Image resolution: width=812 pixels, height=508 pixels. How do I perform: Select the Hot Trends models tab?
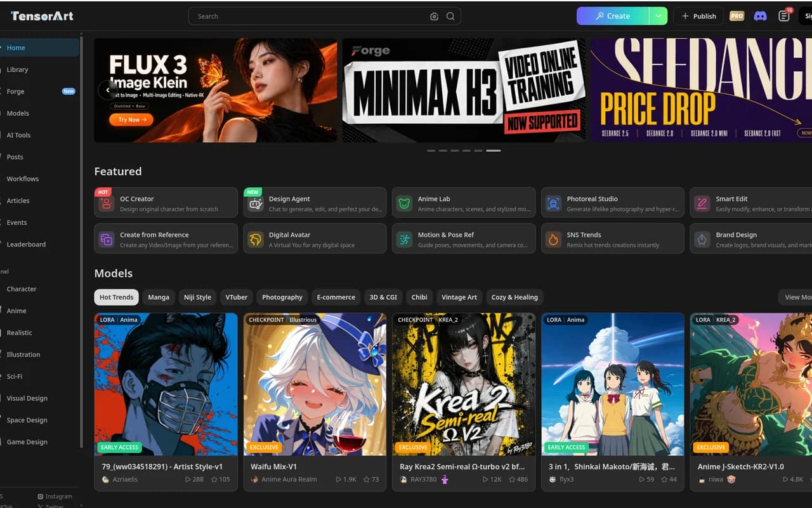(x=117, y=297)
